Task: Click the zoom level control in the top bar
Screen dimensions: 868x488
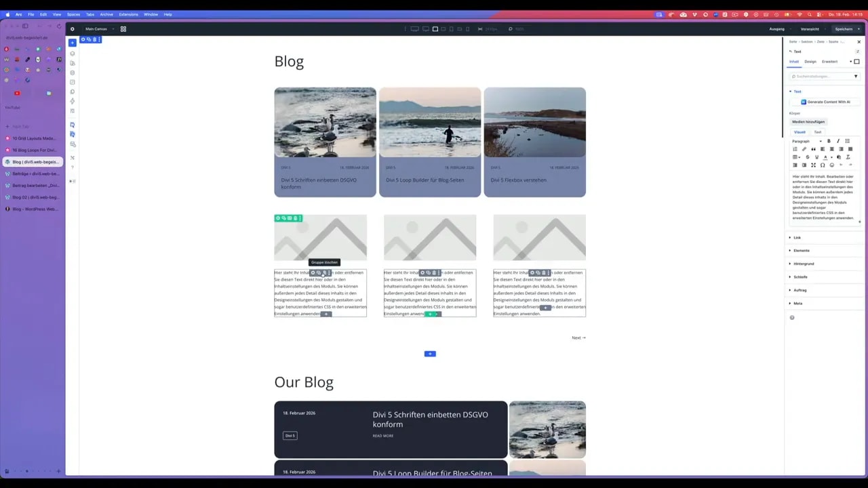Action: tap(515, 29)
